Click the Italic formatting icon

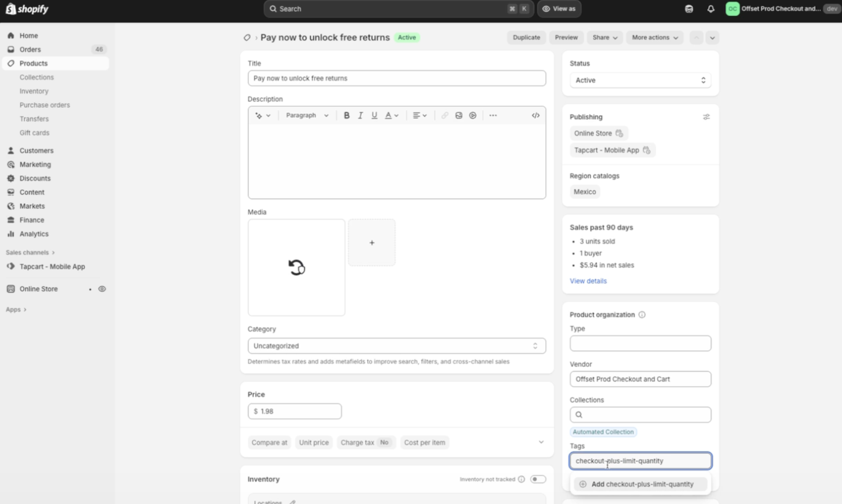coord(360,115)
